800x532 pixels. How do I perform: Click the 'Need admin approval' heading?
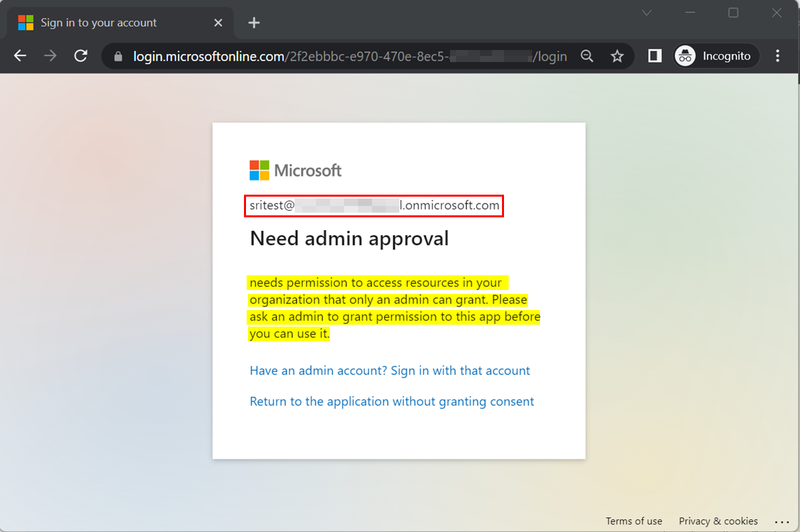[x=349, y=238]
